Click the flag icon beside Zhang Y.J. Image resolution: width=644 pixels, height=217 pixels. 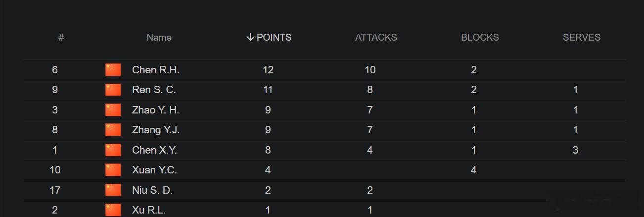tap(113, 130)
